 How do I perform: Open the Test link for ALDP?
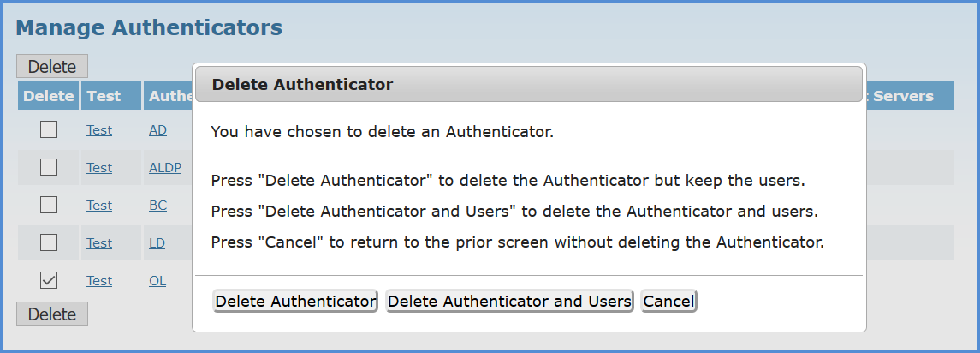click(x=99, y=168)
